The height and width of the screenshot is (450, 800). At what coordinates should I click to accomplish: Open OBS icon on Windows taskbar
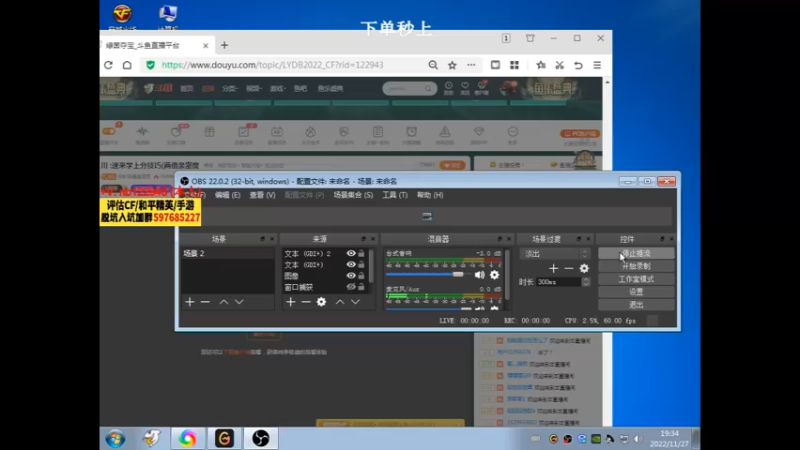point(261,438)
